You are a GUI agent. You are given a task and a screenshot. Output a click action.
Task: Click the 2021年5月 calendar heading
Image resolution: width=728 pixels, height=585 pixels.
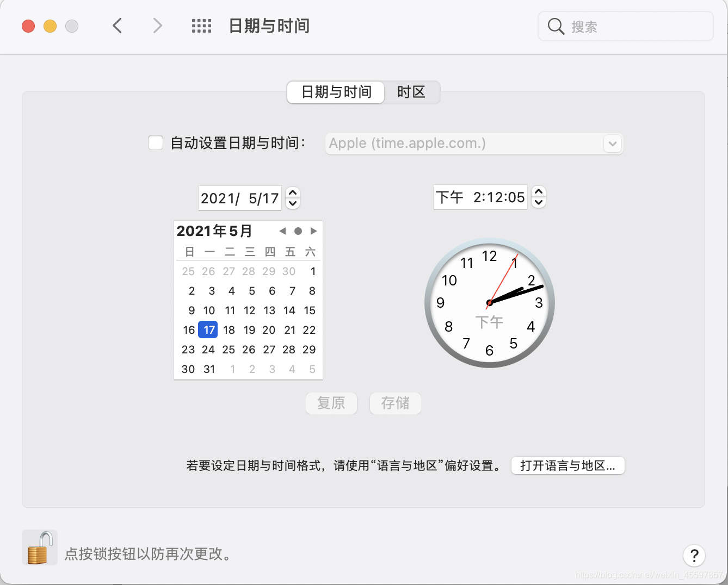point(214,231)
